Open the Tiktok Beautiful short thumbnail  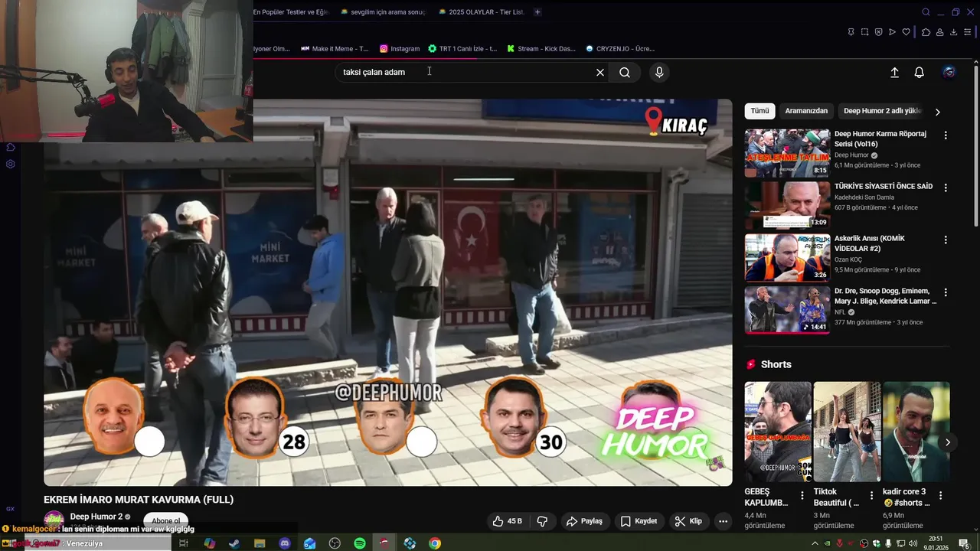[847, 432]
